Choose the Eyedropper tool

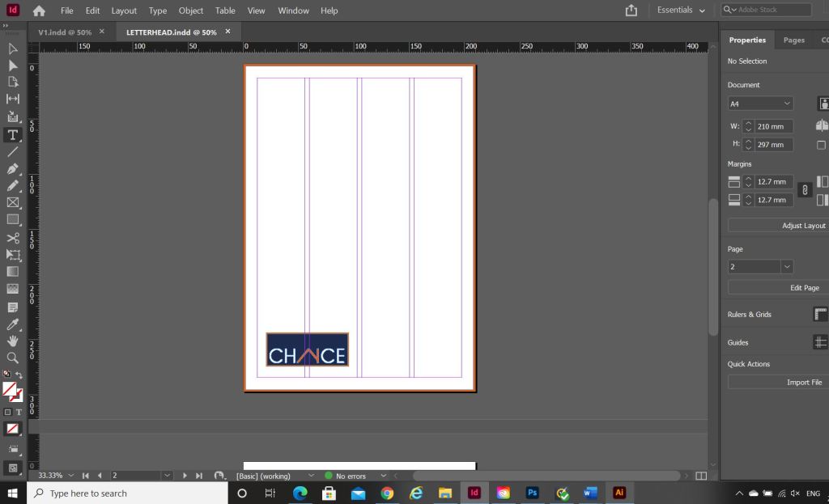click(13, 324)
